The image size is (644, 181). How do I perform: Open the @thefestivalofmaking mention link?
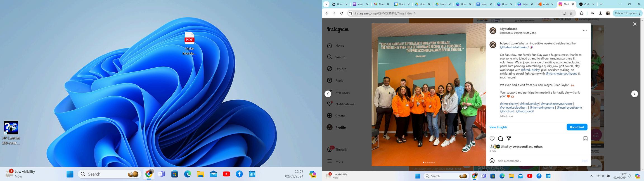(x=514, y=47)
